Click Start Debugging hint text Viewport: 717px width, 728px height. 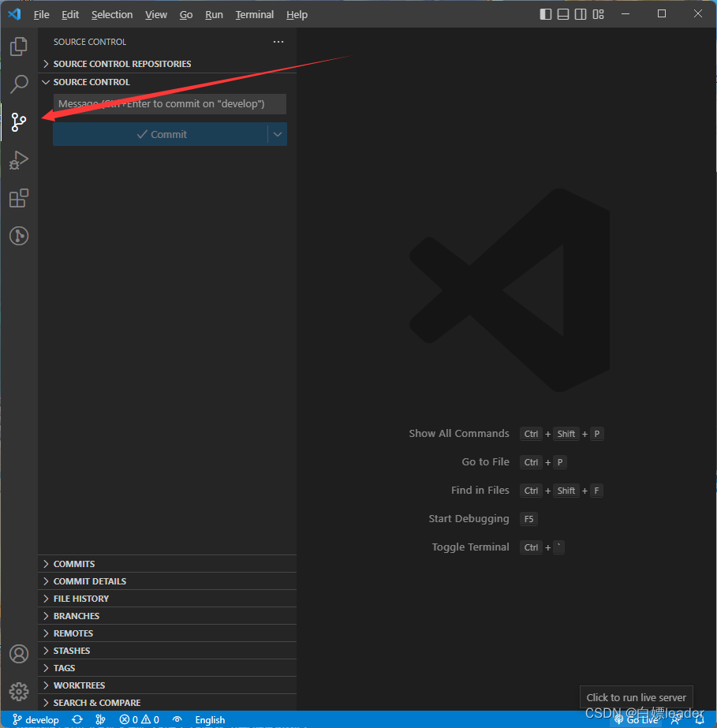point(469,519)
